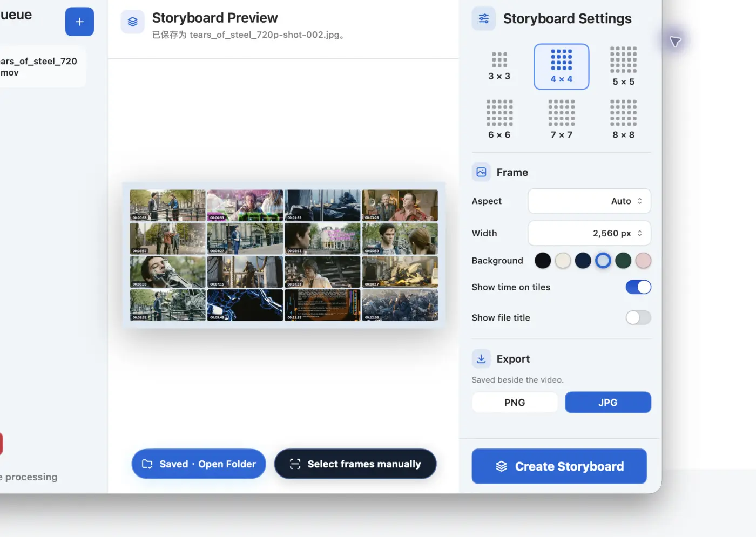Screen dimensions: 756x537
Task: Select the 4 × 4 grid layout
Action: [x=562, y=66]
